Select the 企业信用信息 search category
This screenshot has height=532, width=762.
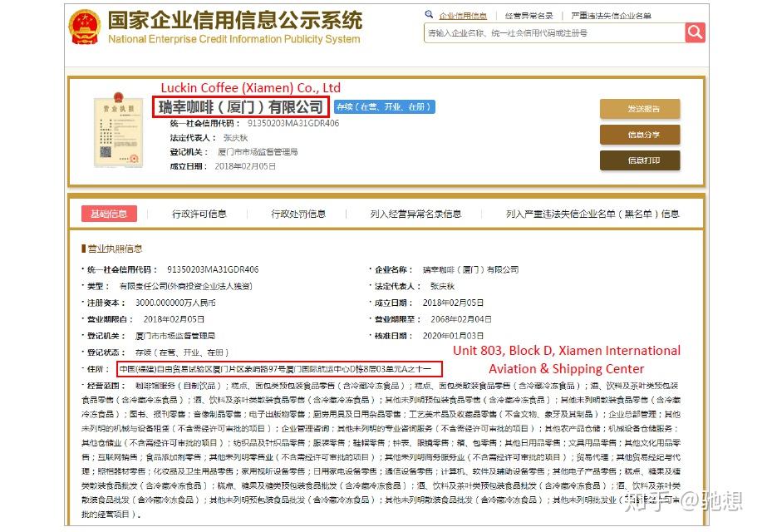(x=463, y=16)
